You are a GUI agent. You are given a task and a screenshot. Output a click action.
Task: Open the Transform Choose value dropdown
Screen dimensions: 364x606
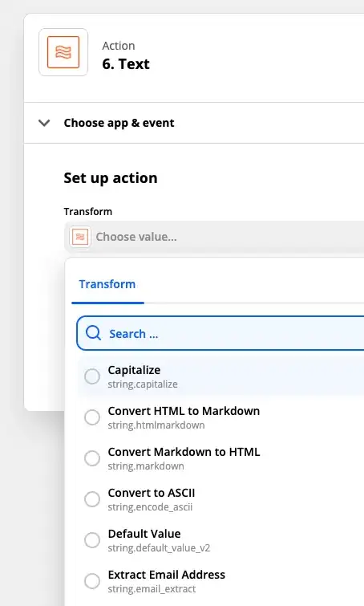[x=214, y=237]
